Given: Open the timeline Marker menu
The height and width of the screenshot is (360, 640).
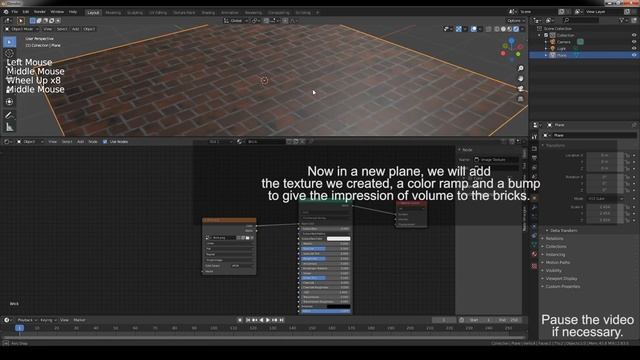Looking at the screenshot, I should [80, 320].
